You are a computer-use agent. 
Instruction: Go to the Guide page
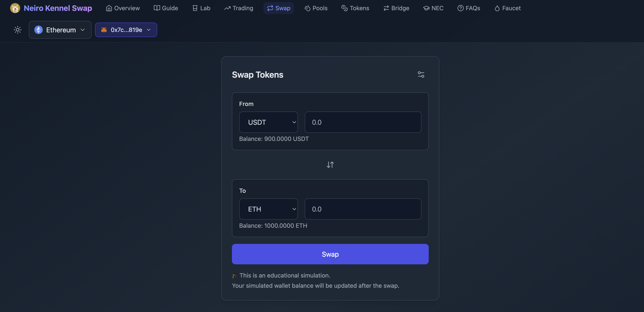point(166,8)
